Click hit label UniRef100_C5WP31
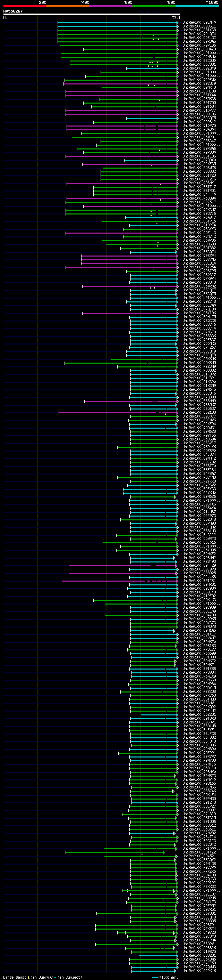Image resolution: width=222 pixels, height=980 pixels. pyautogui.click(x=199, y=137)
